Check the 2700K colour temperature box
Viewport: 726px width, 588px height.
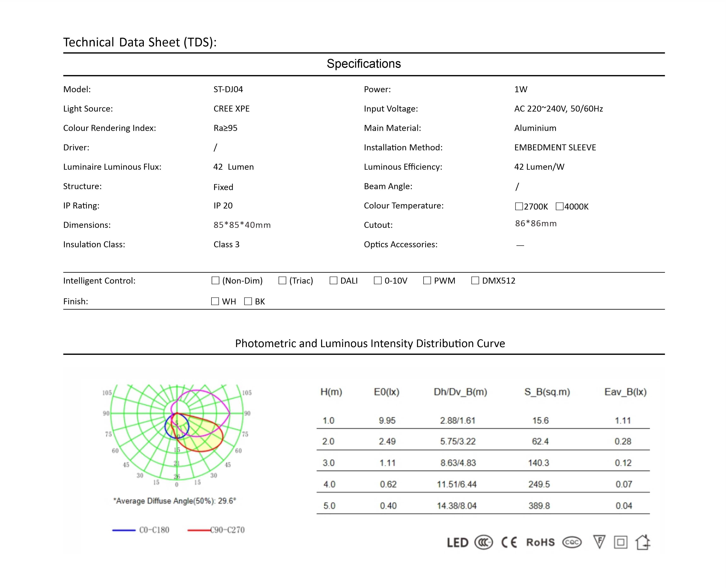tap(519, 207)
